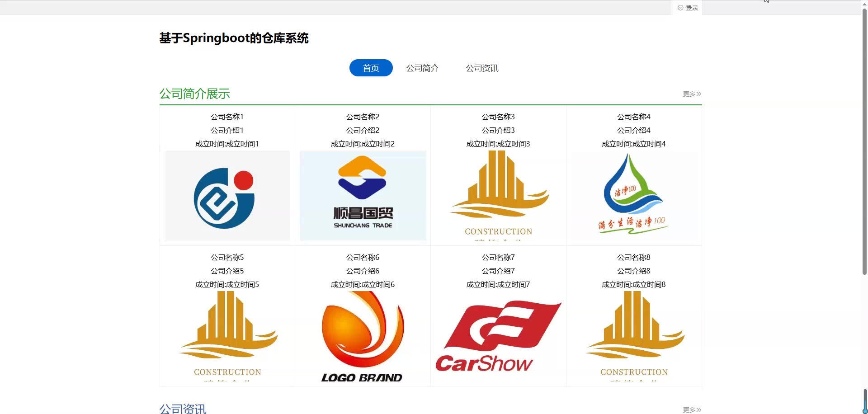Click the 成立时间:成立时间3 text

[x=498, y=144]
